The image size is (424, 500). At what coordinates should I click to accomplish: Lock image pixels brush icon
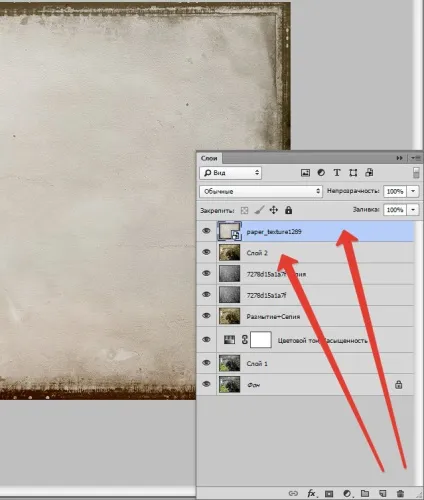click(x=259, y=210)
